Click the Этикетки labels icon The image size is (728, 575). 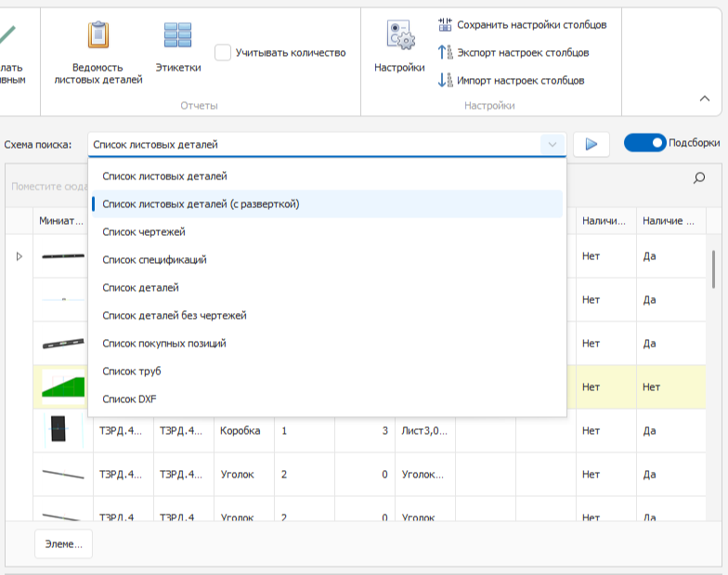click(x=177, y=35)
